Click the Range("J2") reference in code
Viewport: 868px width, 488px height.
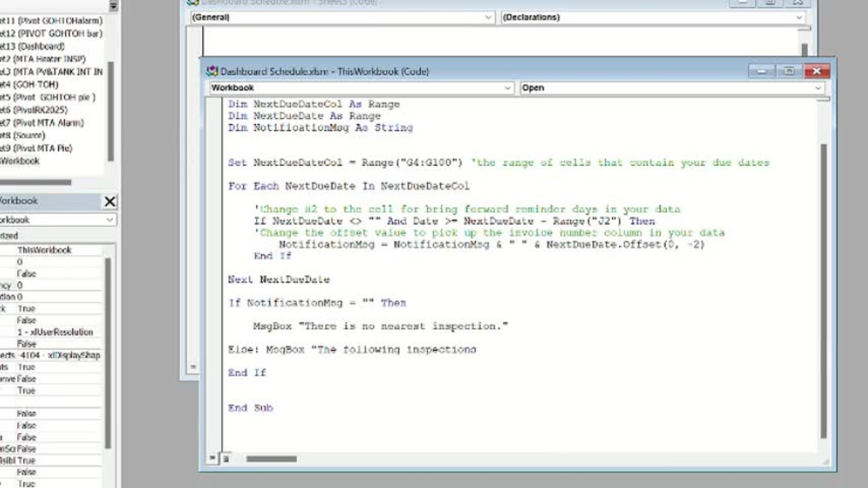tap(588, 221)
